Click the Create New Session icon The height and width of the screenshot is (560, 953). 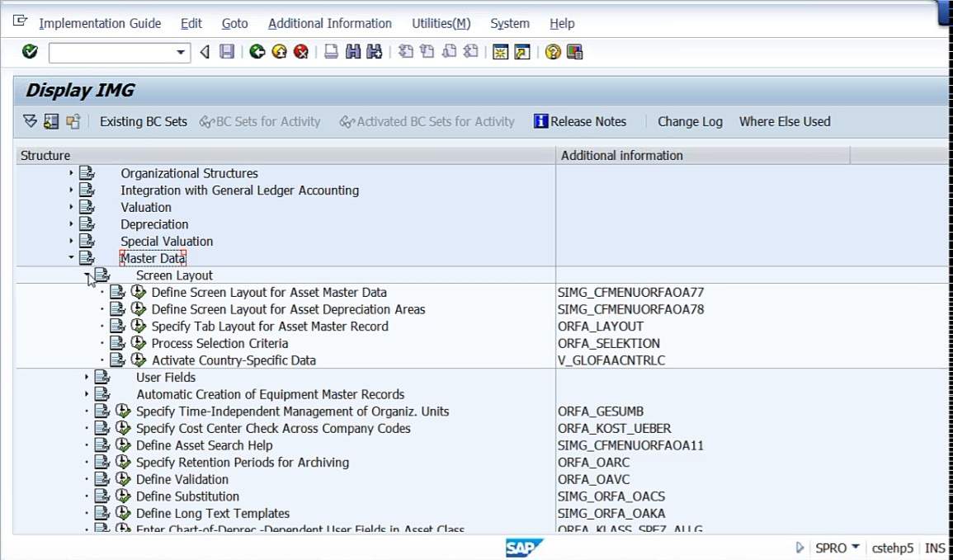[x=500, y=52]
